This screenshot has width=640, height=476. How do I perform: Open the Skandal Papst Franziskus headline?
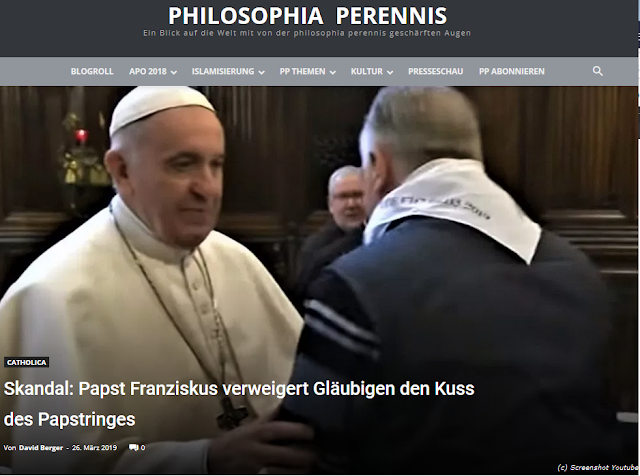click(239, 403)
